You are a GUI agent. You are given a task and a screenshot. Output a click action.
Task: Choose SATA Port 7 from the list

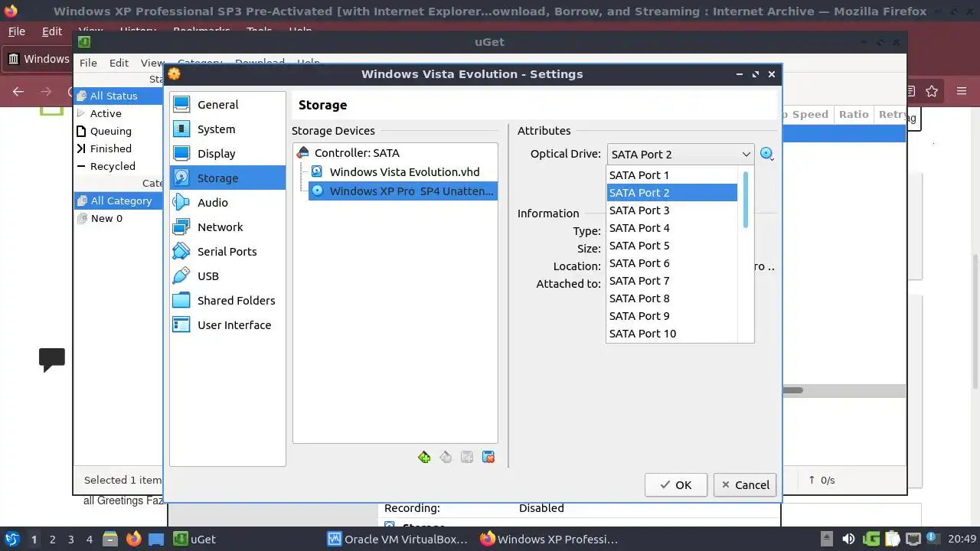[x=671, y=281]
